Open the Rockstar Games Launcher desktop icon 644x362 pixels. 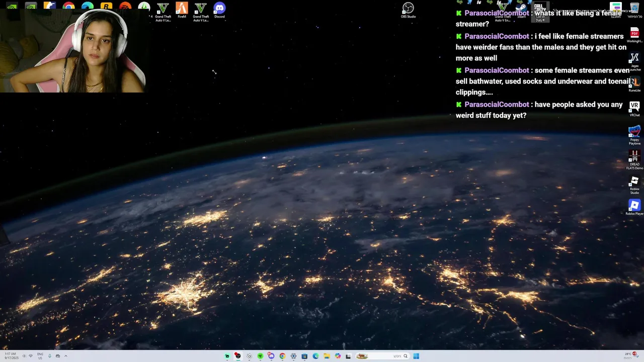coord(106,6)
